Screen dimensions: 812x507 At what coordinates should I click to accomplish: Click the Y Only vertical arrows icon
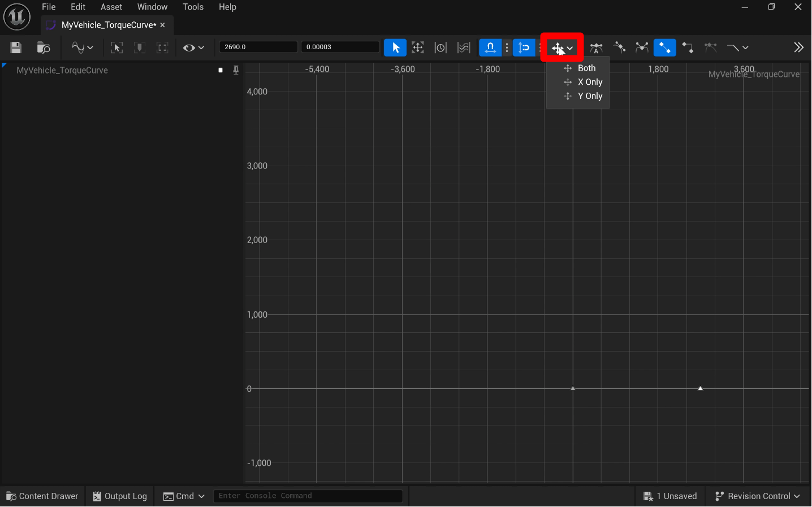click(x=568, y=96)
